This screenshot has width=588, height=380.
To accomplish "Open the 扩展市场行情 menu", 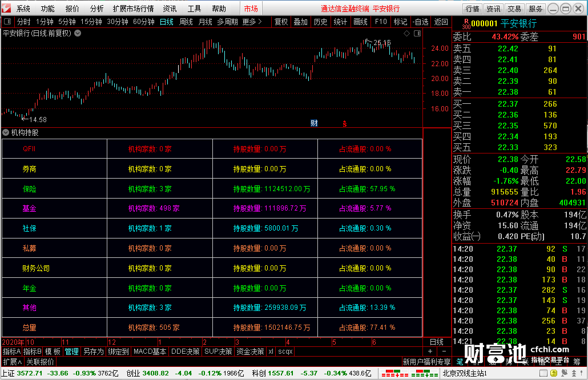I will coord(133,8).
